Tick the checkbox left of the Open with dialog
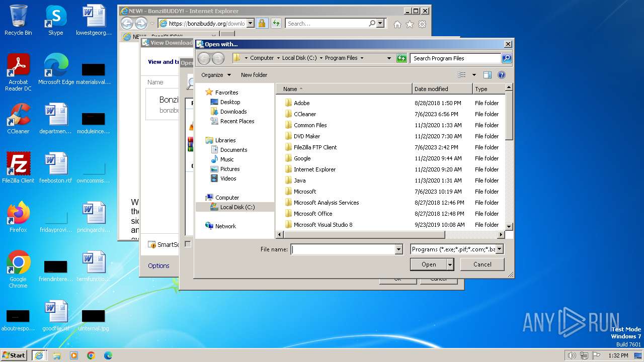 tap(188, 244)
